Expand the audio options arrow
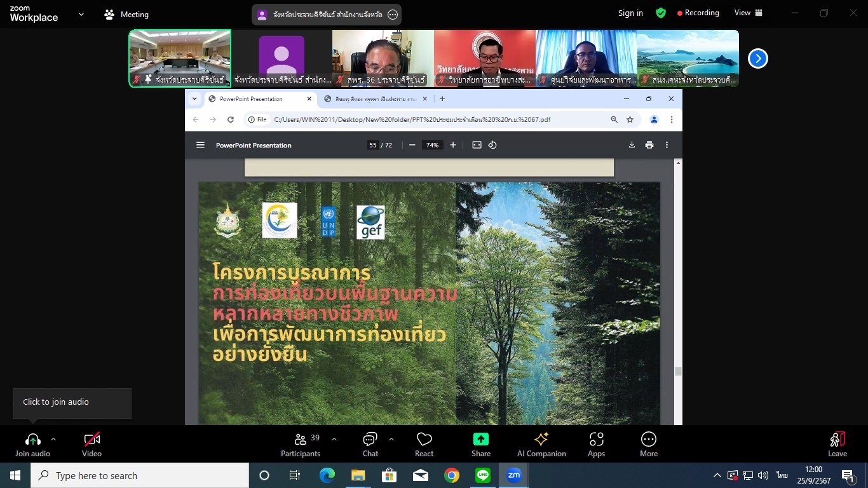Viewport: 868px width, 488px height. coord(53,439)
